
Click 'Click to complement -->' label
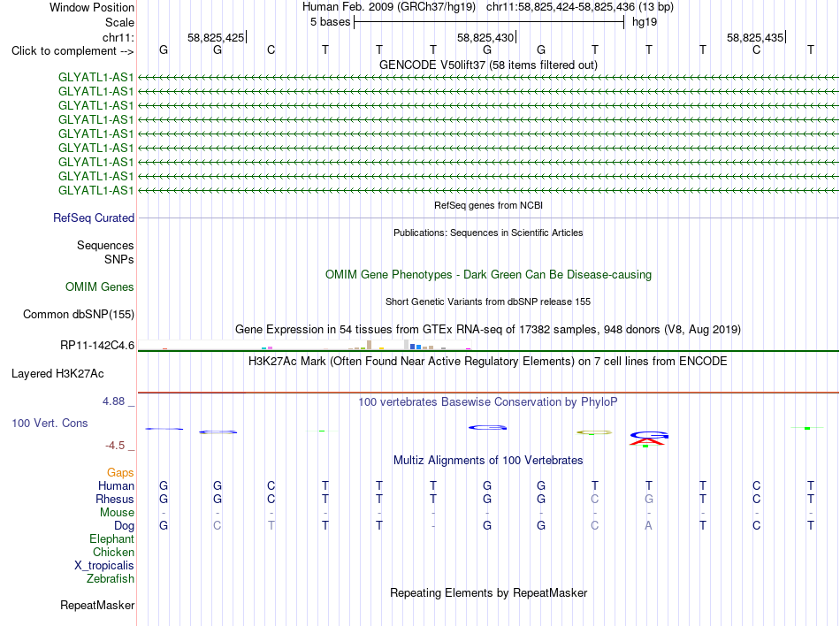coord(73,51)
